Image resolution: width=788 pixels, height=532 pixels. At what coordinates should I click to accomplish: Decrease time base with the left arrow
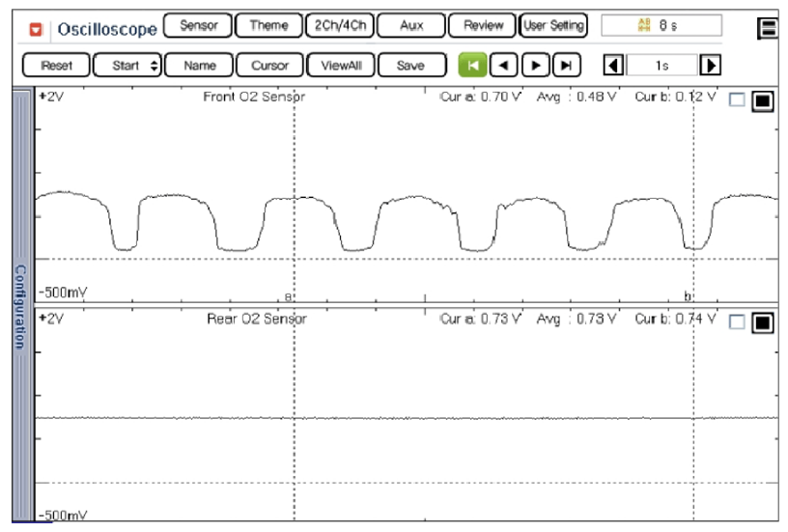[612, 66]
